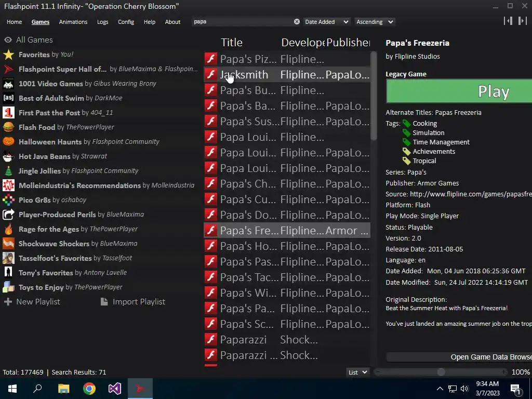Click the Simulation tag
This screenshot has width=532, height=399.
(429, 132)
